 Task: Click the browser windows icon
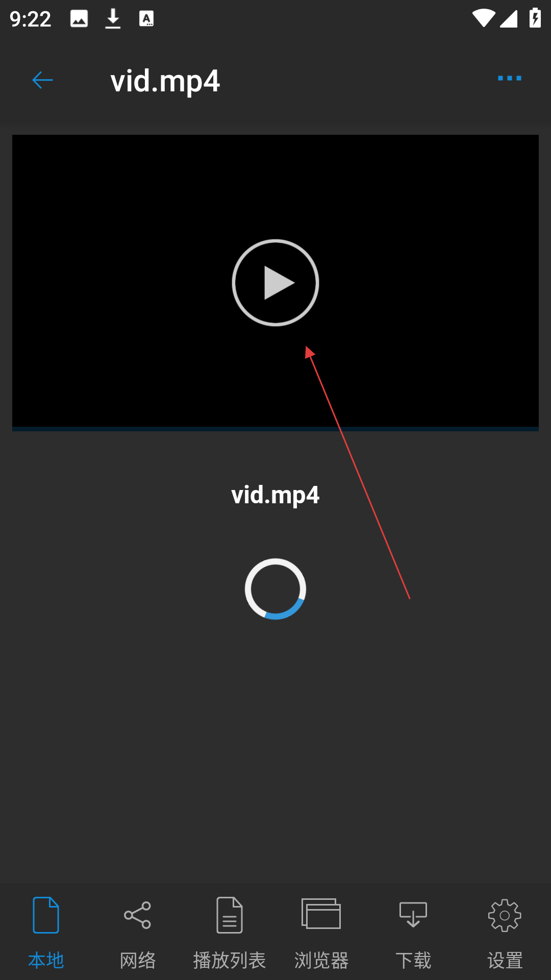[x=321, y=914]
